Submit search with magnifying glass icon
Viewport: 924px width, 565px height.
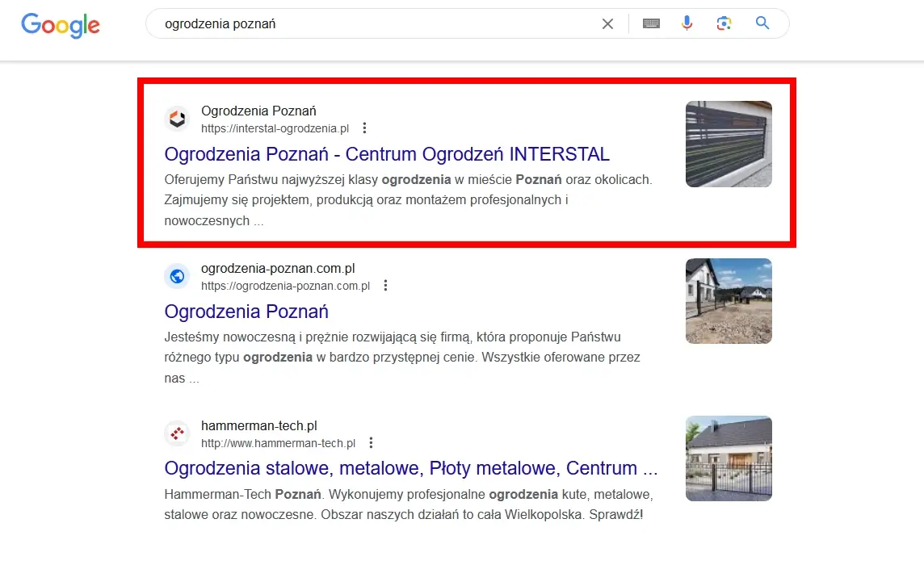point(762,23)
